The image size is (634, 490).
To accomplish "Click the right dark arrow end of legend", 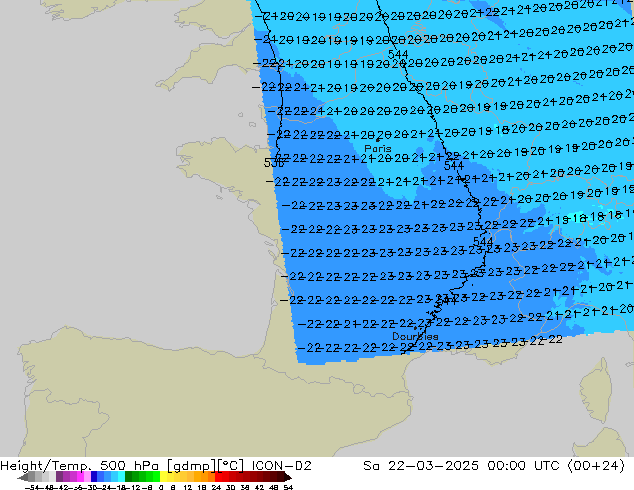I will [x=288, y=477].
